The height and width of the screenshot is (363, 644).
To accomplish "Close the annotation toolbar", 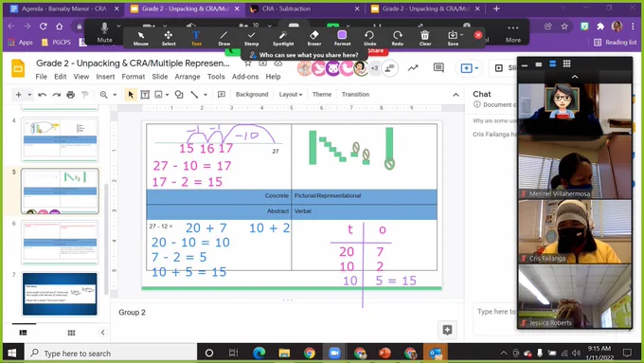I will (x=478, y=35).
